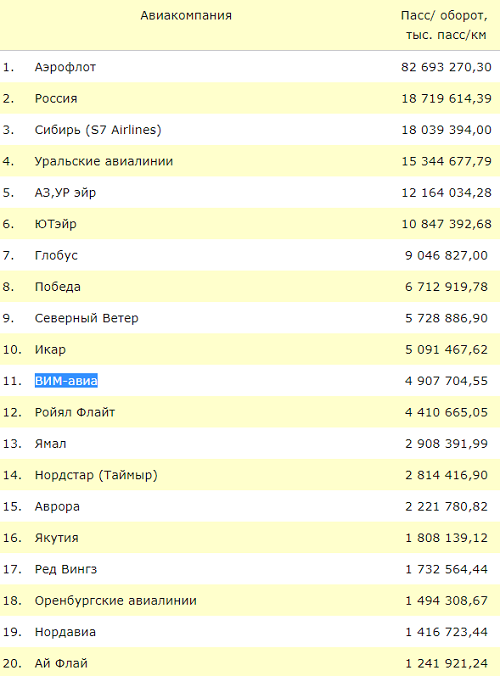This screenshot has height=676, width=500.
Task: Click value 1 808 139,12 for Якутия
Action: [446, 538]
